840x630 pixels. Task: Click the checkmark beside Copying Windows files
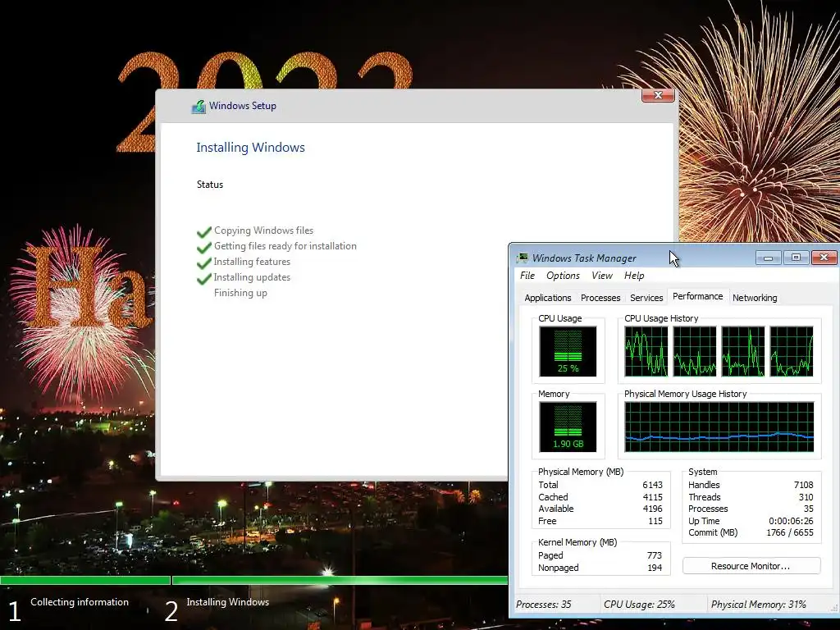pyautogui.click(x=204, y=231)
